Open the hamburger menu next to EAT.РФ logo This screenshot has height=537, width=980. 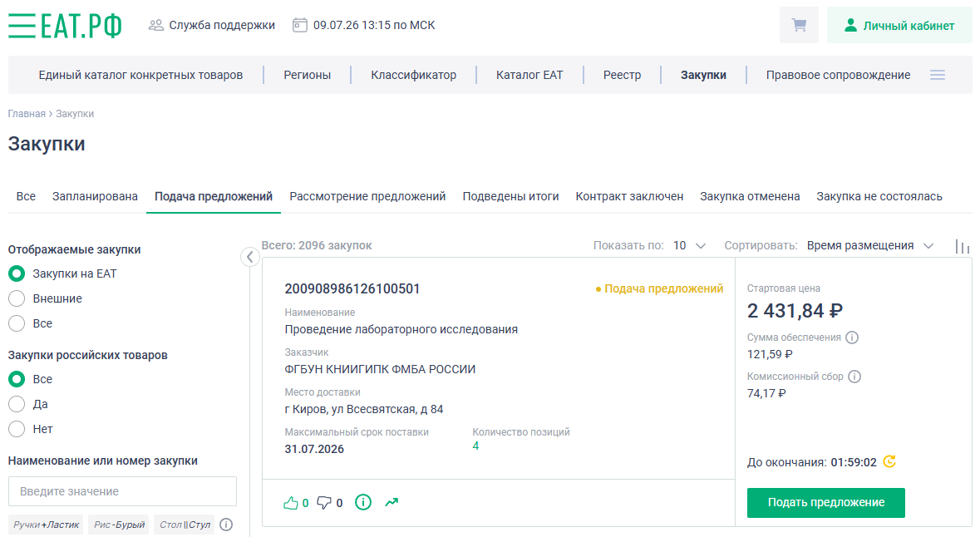click(22, 26)
